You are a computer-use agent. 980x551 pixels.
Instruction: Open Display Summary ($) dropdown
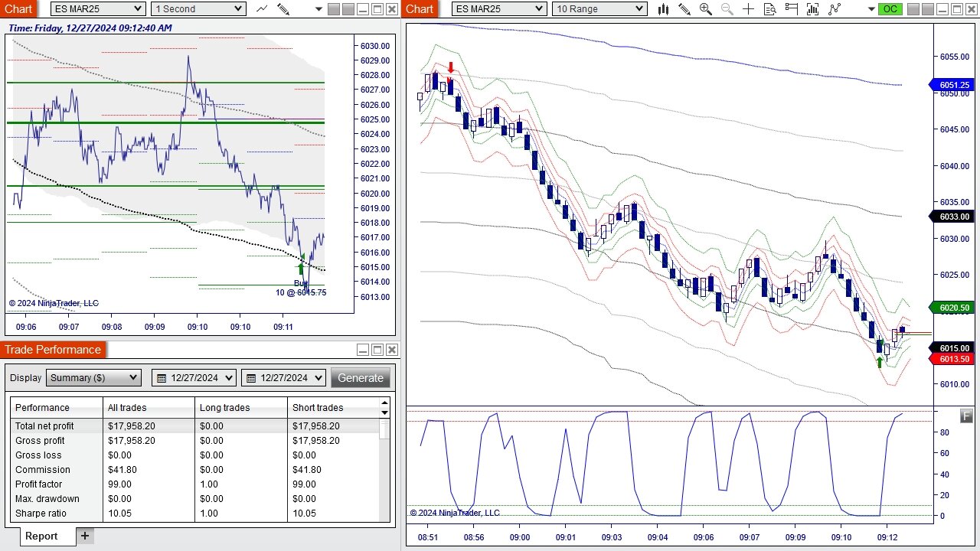pyautogui.click(x=94, y=378)
